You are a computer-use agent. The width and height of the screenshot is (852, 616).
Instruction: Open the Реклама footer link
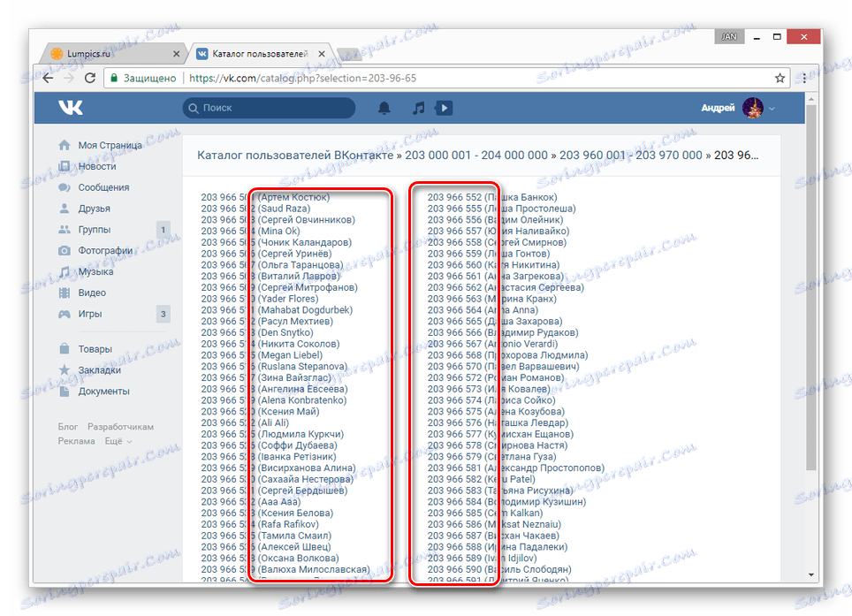[x=77, y=441]
